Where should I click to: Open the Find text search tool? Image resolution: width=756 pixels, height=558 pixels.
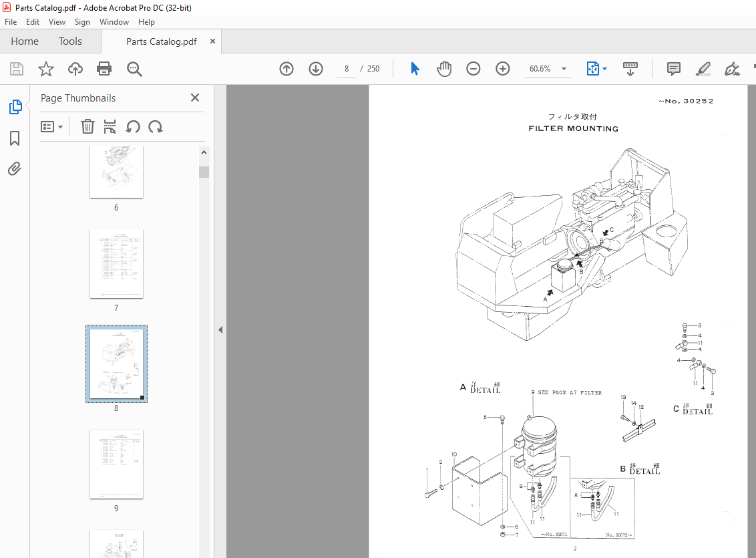[x=134, y=69]
